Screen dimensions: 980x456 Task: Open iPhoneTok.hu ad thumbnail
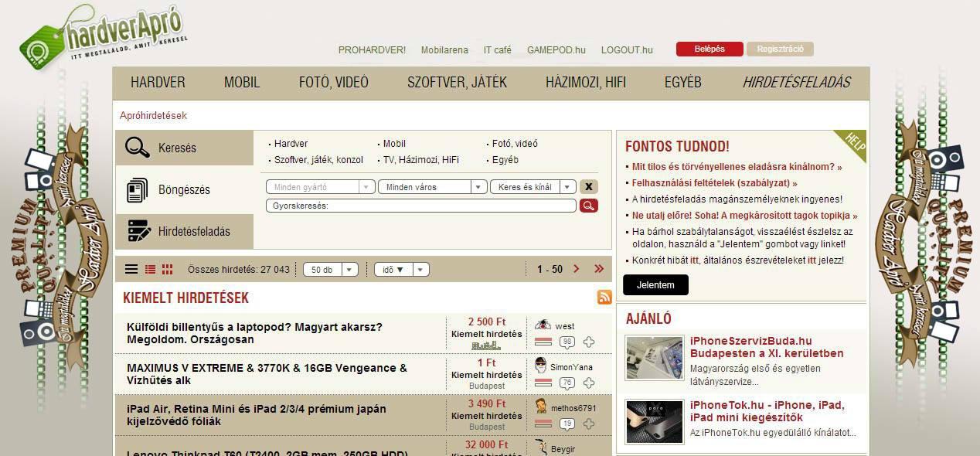(x=655, y=421)
